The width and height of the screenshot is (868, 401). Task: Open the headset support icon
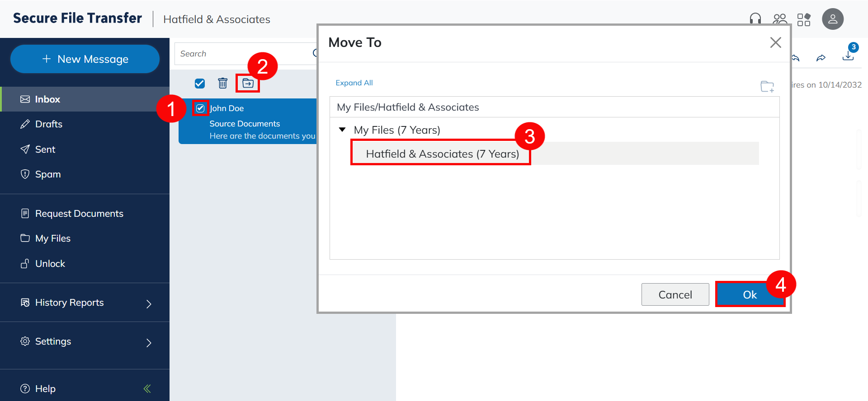(755, 19)
